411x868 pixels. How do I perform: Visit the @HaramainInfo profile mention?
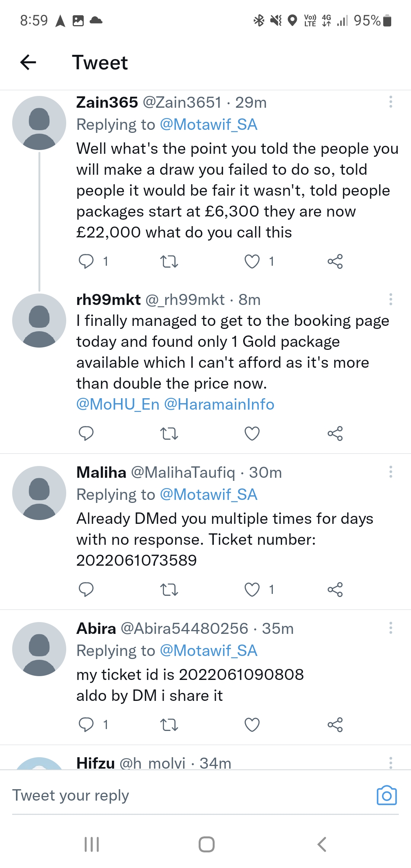[x=219, y=404]
